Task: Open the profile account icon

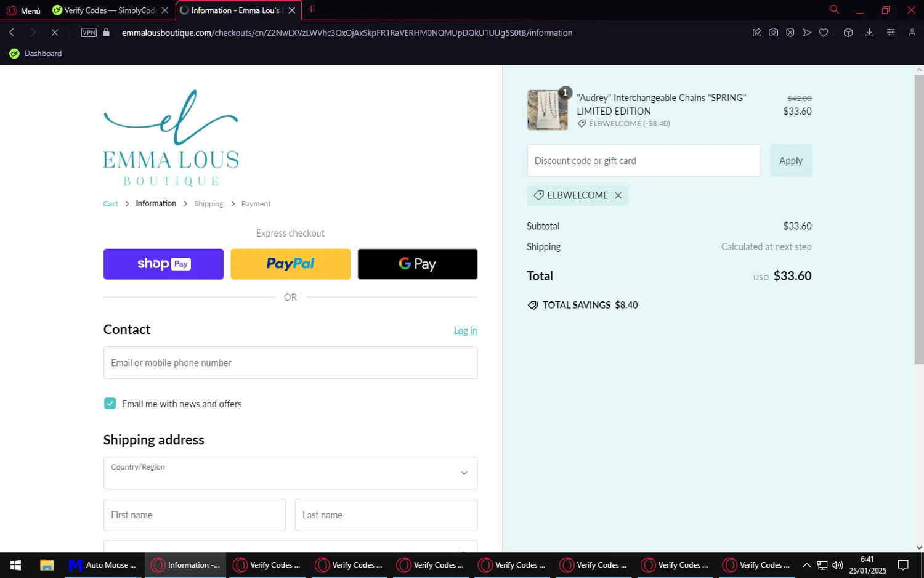Action: coord(912,32)
